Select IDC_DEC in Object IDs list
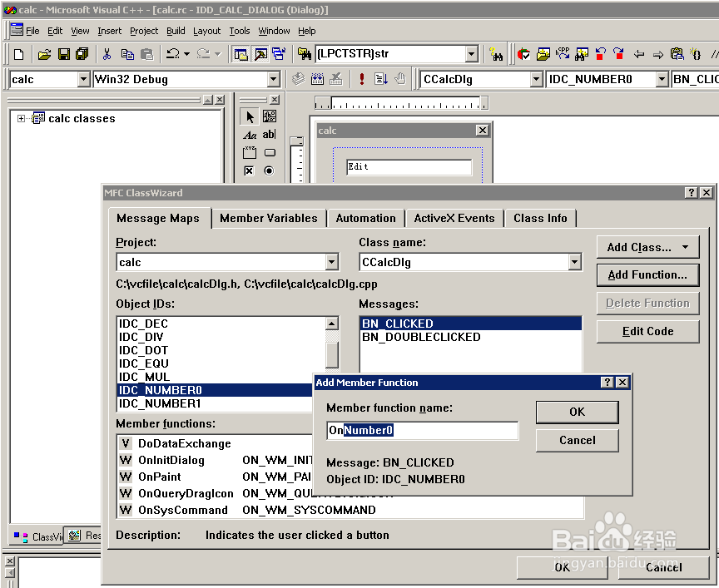Screen dimensions: 719x588 point(221,324)
